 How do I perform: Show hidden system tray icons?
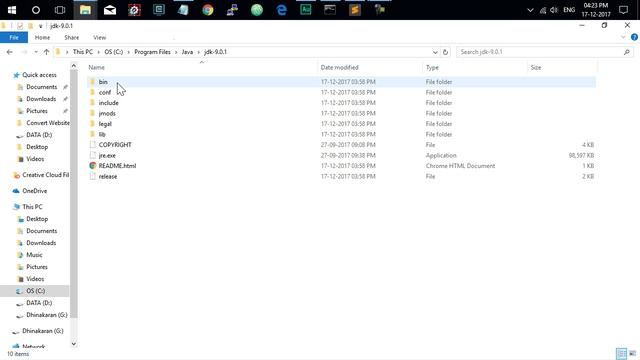point(530,10)
